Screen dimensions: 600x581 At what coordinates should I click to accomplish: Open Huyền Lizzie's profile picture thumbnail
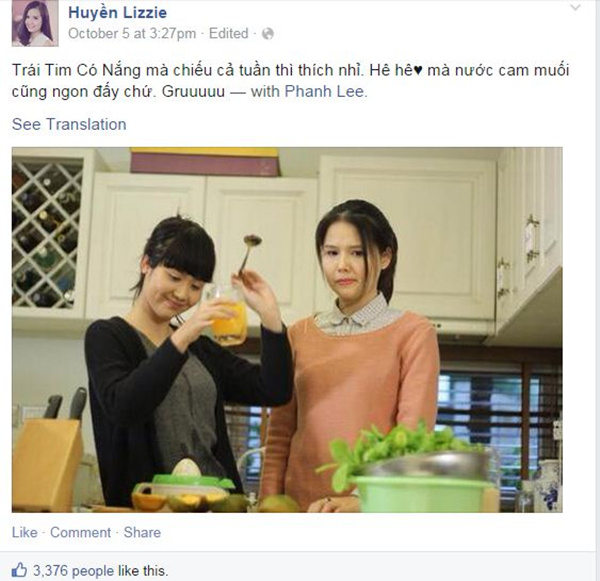click(35, 23)
